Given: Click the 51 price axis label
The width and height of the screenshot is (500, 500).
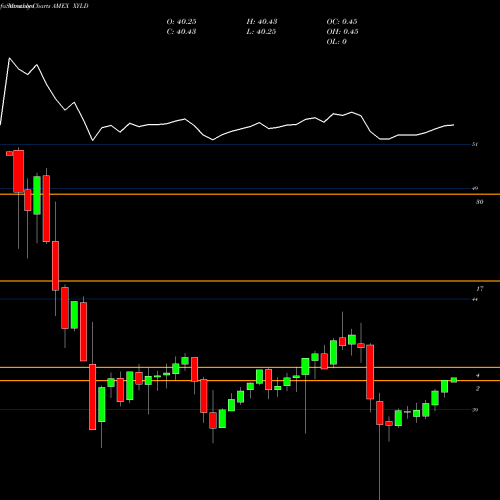Looking at the screenshot, I should (475, 144).
